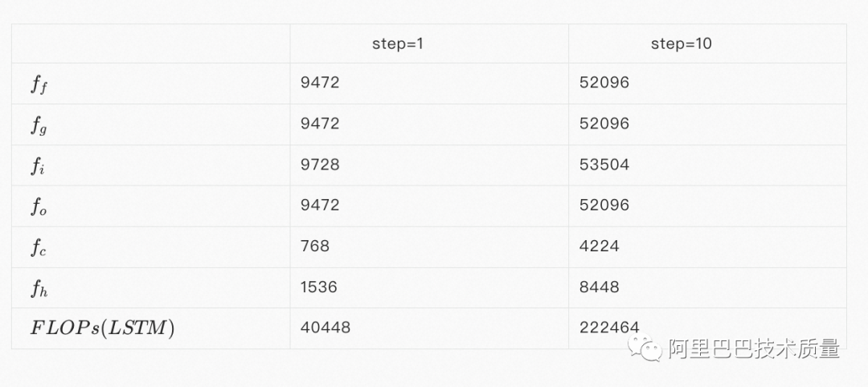The height and width of the screenshot is (387, 868).
Task: Click the 阿里巴巴技术质量 watermark text
Action: [754, 348]
